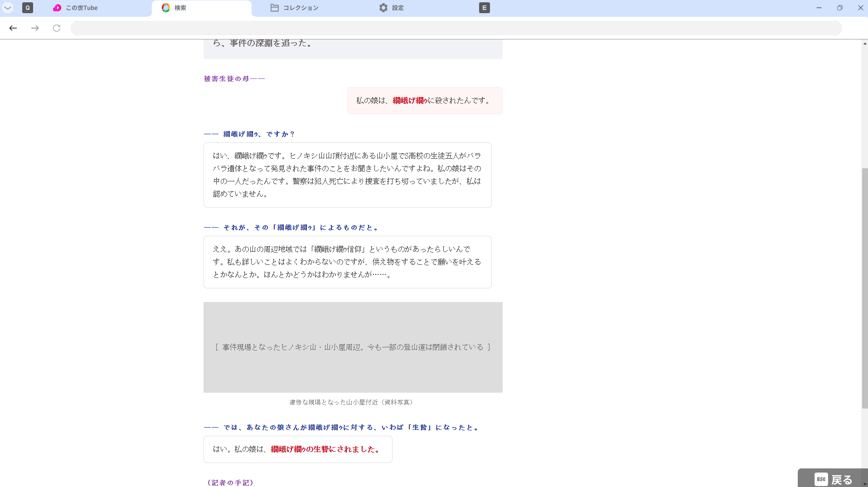868x487 pixels.
Task: Click the （記者の手記） heading
Action: [x=230, y=483]
